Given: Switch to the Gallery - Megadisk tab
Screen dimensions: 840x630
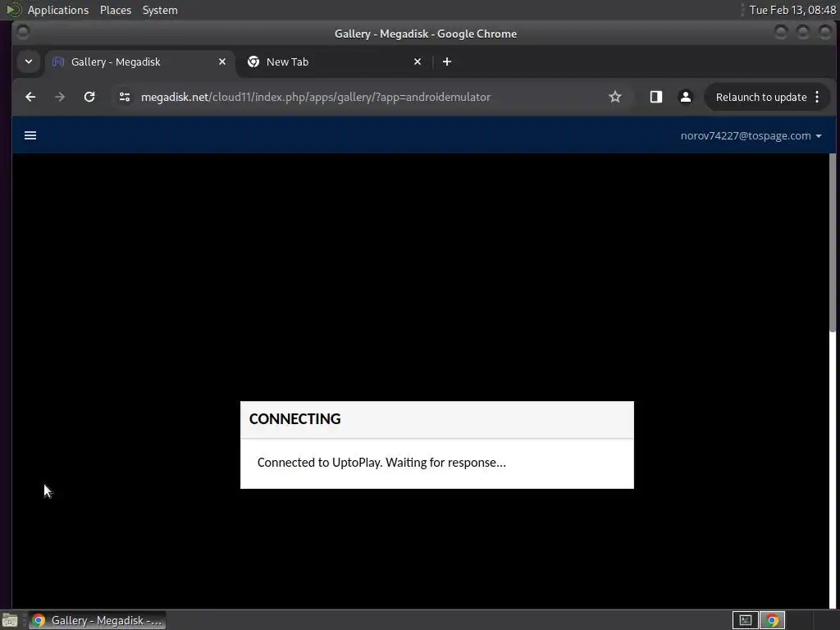Looking at the screenshot, I should (x=139, y=62).
